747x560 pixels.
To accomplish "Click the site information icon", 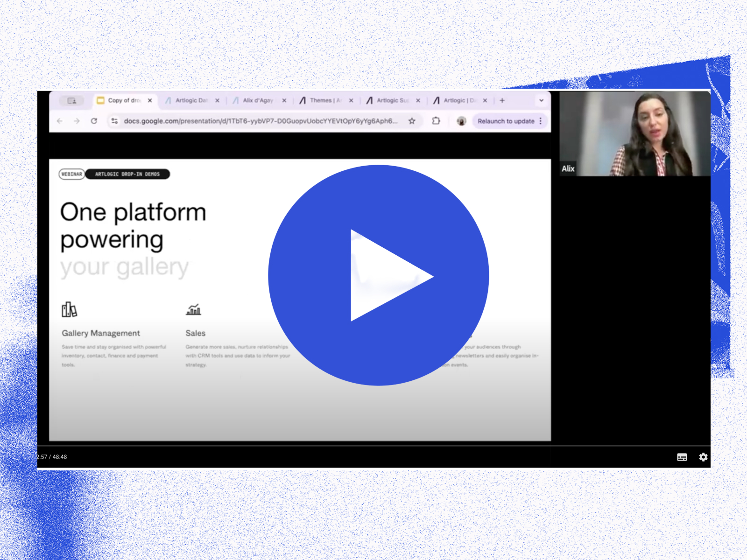I will (114, 121).
